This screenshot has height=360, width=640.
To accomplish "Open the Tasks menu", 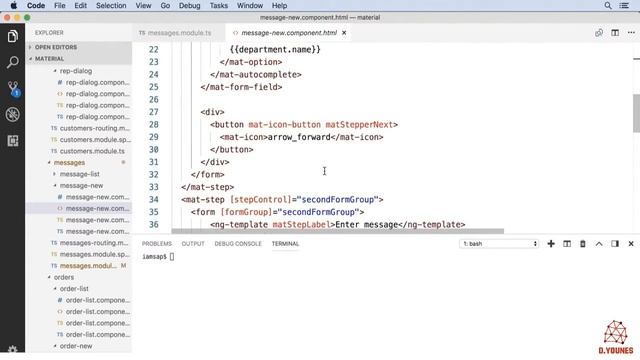I will (219, 5).
